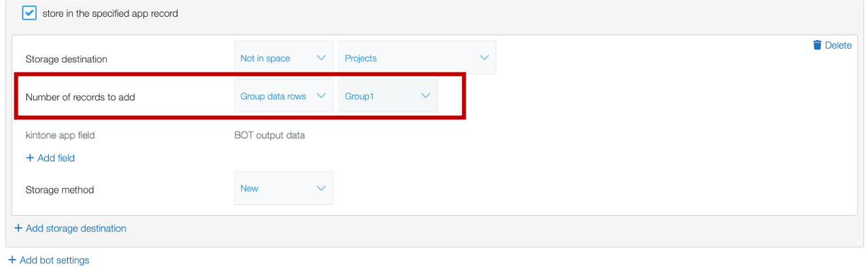Viewport: 868px width, 268px height.
Task: Click the Storage method label
Action: point(60,190)
